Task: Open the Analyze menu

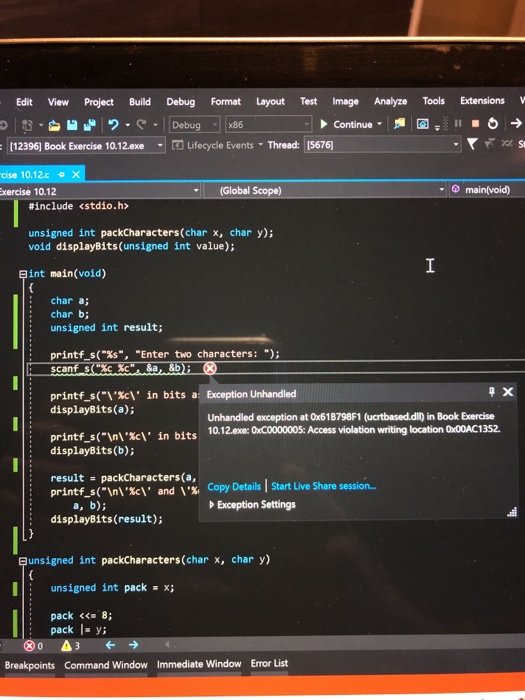Action: click(390, 101)
